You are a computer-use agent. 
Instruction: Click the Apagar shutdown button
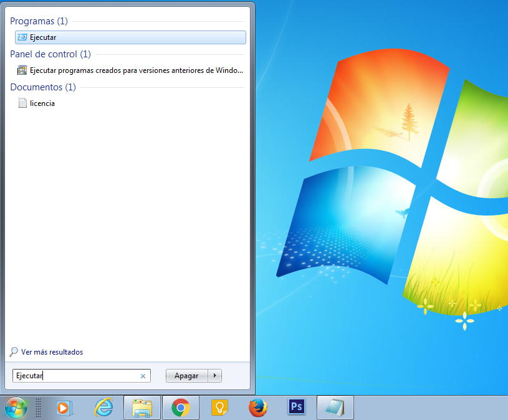186,376
